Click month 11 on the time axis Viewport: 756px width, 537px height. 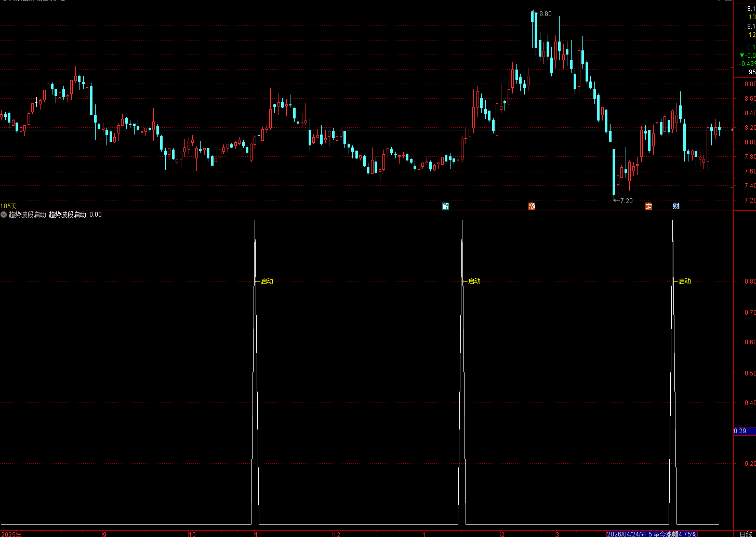point(258,534)
